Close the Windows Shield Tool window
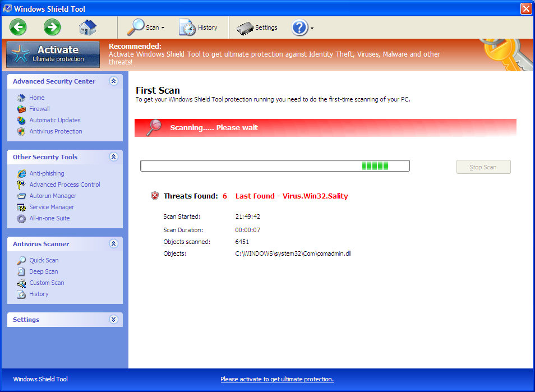 tap(526, 8)
